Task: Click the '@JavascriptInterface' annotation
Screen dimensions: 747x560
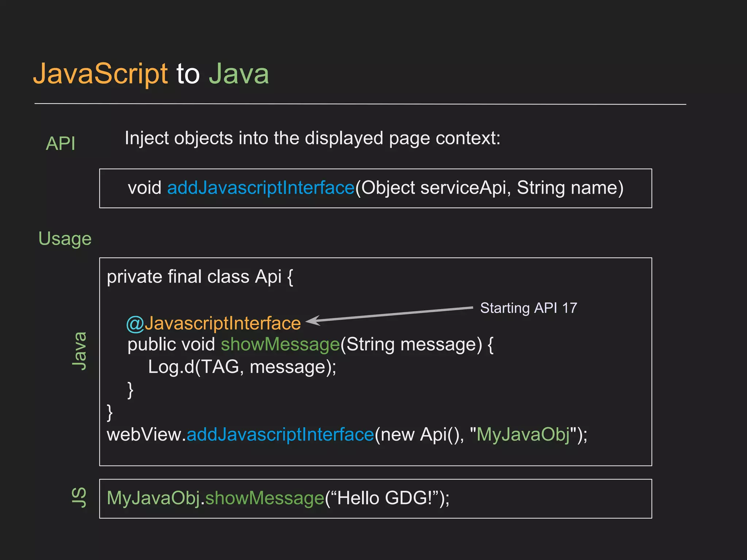Action: point(213,324)
